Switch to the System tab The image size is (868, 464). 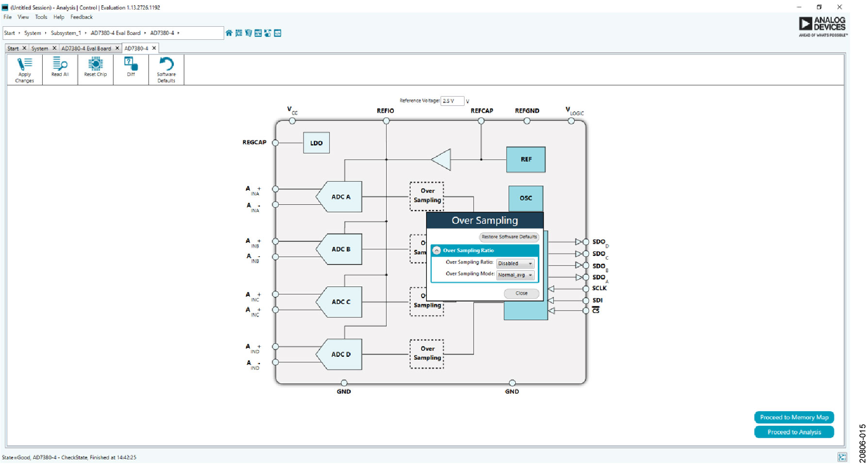(41, 48)
